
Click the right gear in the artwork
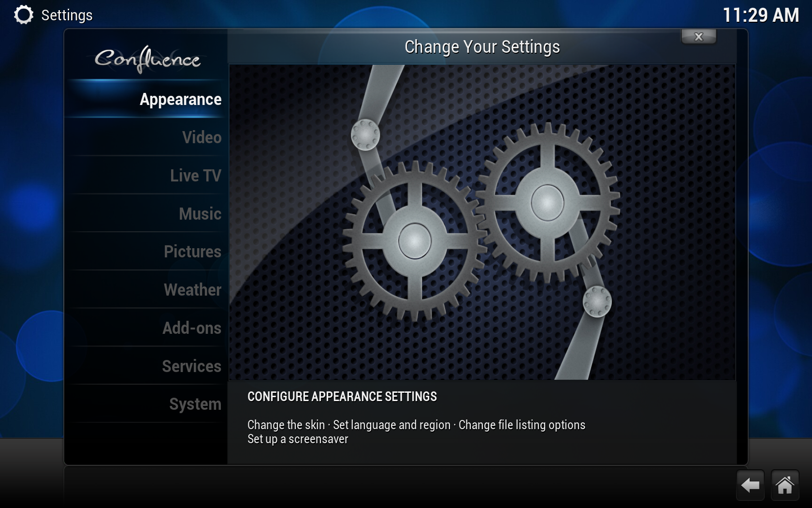(547, 202)
